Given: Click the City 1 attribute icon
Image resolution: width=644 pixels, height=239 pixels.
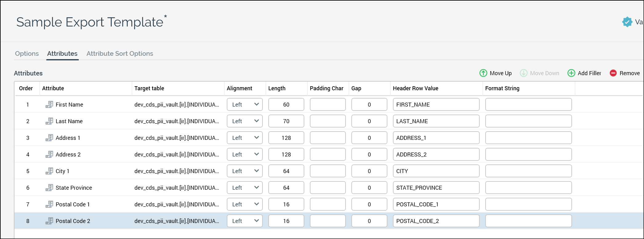Looking at the screenshot, I should click(49, 171).
